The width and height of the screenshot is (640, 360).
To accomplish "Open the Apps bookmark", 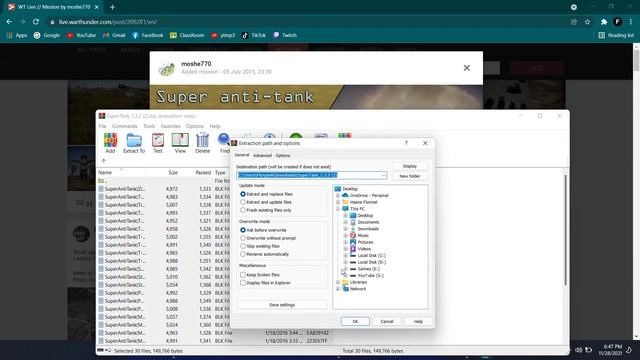I will pos(17,36).
